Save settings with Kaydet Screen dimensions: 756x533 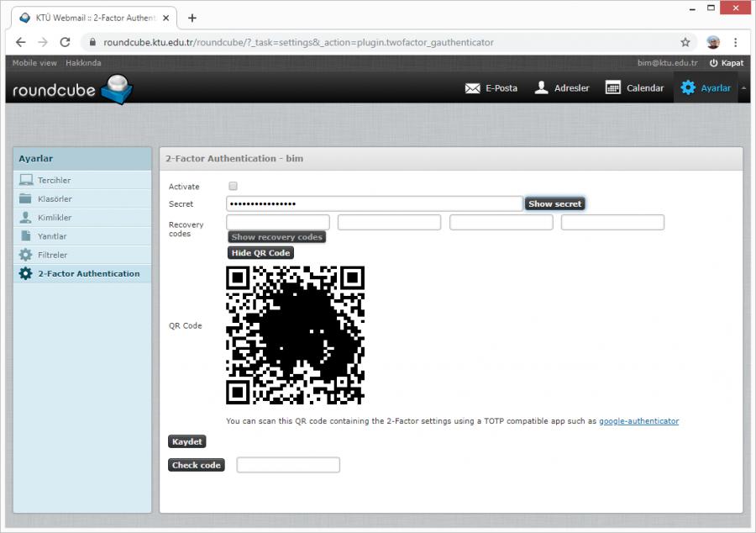click(187, 441)
